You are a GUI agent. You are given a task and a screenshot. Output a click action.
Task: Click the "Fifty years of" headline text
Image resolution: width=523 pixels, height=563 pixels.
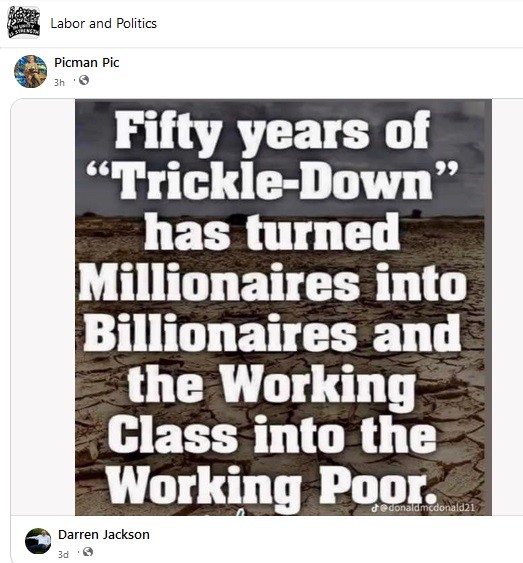[x=273, y=131]
